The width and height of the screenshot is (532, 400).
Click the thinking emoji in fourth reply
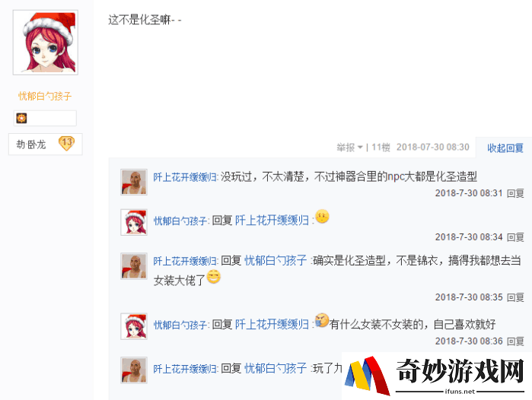pyautogui.click(x=322, y=320)
